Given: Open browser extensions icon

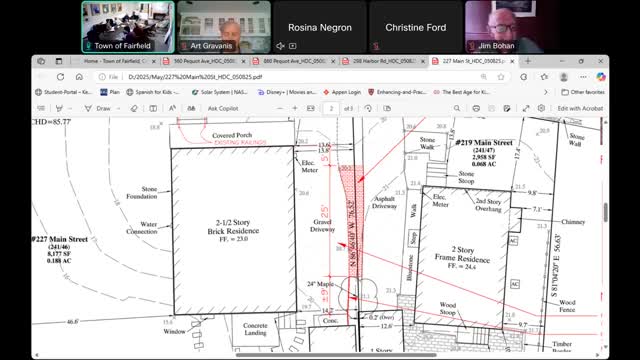Looking at the screenshot, I should point(524,77).
